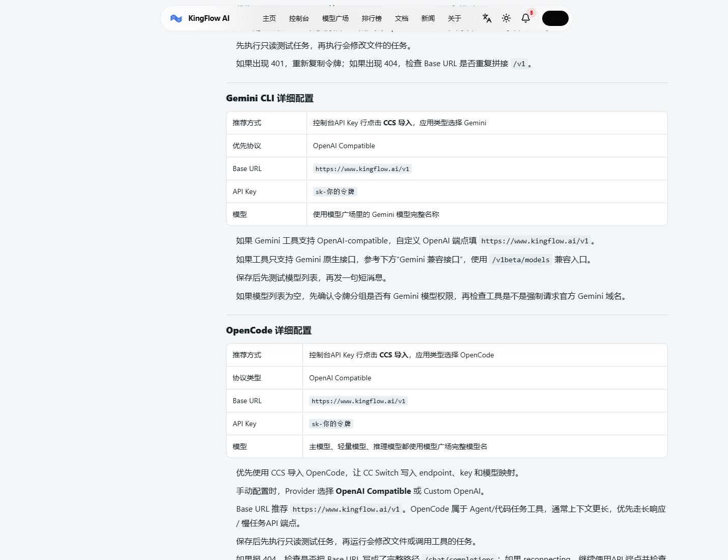Click the OpenCode 详细配置 heading
This screenshot has width=728, height=560.
269,330
